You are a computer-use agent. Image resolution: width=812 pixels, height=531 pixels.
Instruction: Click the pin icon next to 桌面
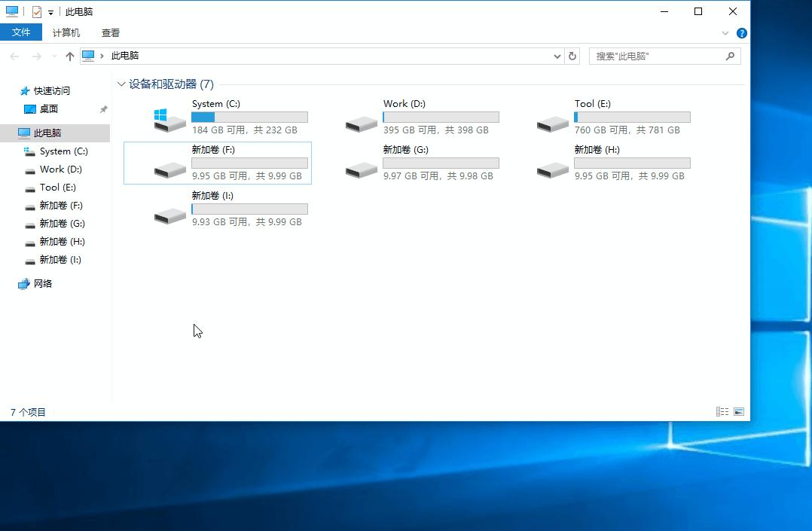[x=104, y=109]
